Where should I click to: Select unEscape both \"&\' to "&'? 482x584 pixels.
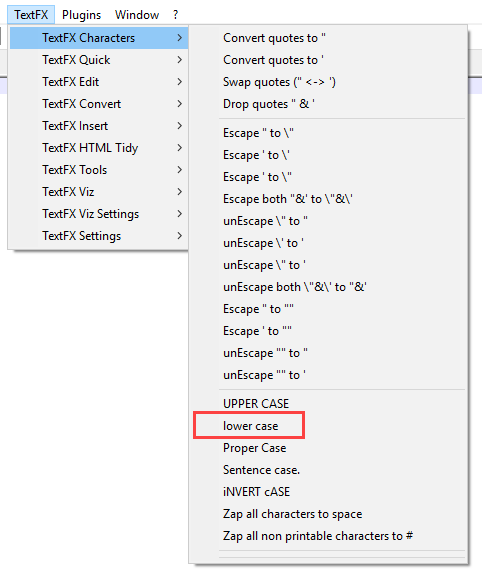pyautogui.click(x=328, y=286)
